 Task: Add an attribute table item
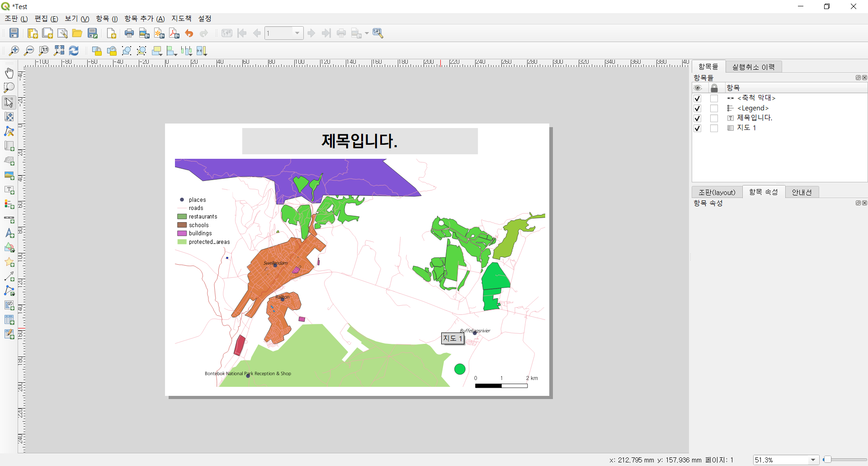point(9,320)
